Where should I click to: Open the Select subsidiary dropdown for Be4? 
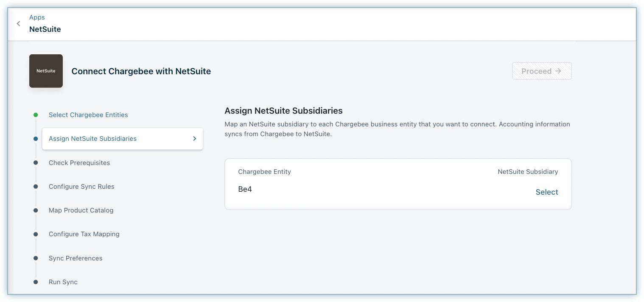[x=546, y=192]
